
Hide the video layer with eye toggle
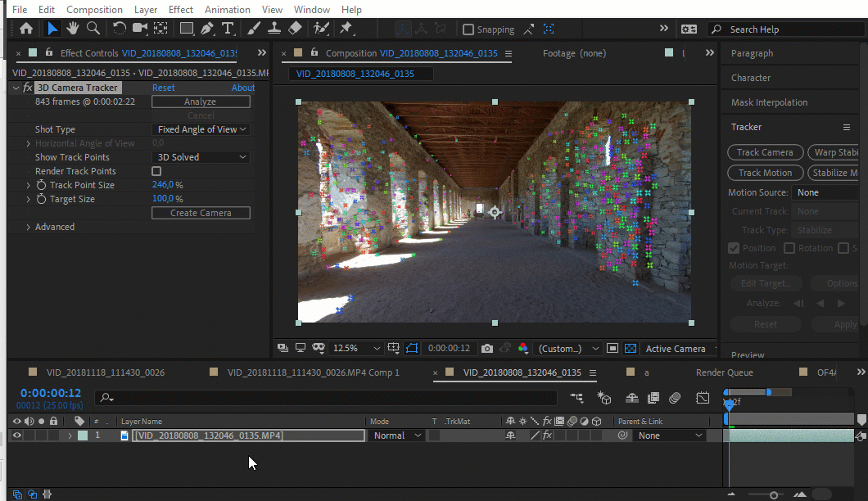(x=16, y=436)
